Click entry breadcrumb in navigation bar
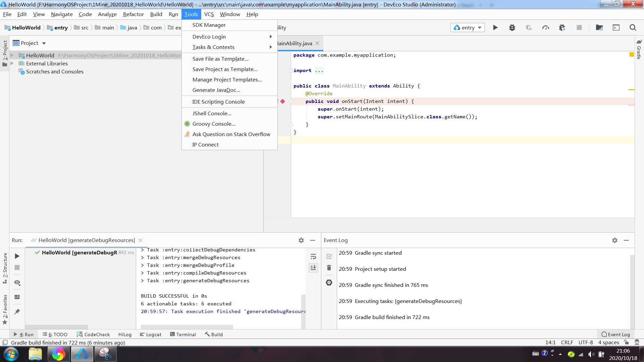 click(57, 27)
